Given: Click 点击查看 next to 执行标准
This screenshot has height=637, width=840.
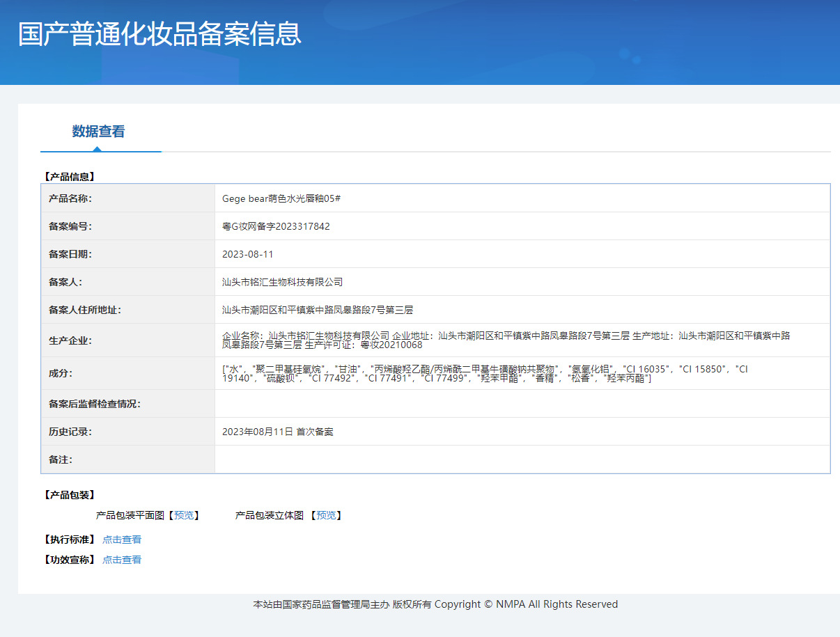Looking at the screenshot, I should click(x=122, y=540).
